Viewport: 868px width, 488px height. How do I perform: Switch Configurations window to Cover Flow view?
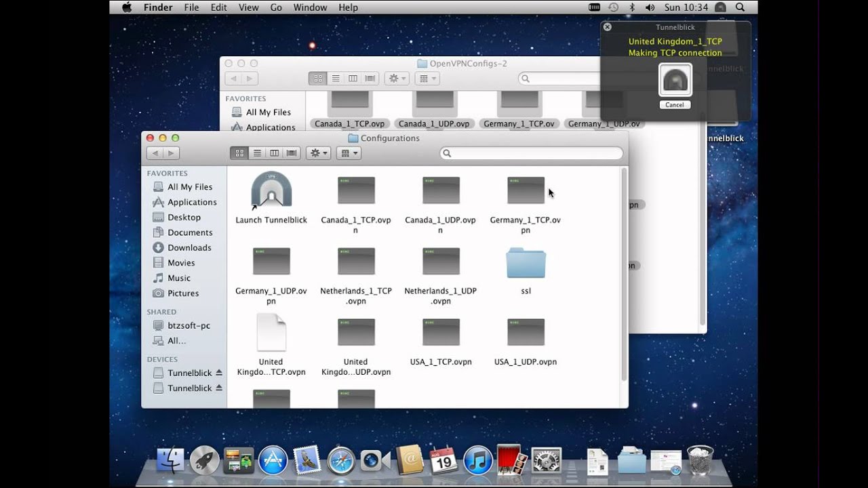[292, 153]
